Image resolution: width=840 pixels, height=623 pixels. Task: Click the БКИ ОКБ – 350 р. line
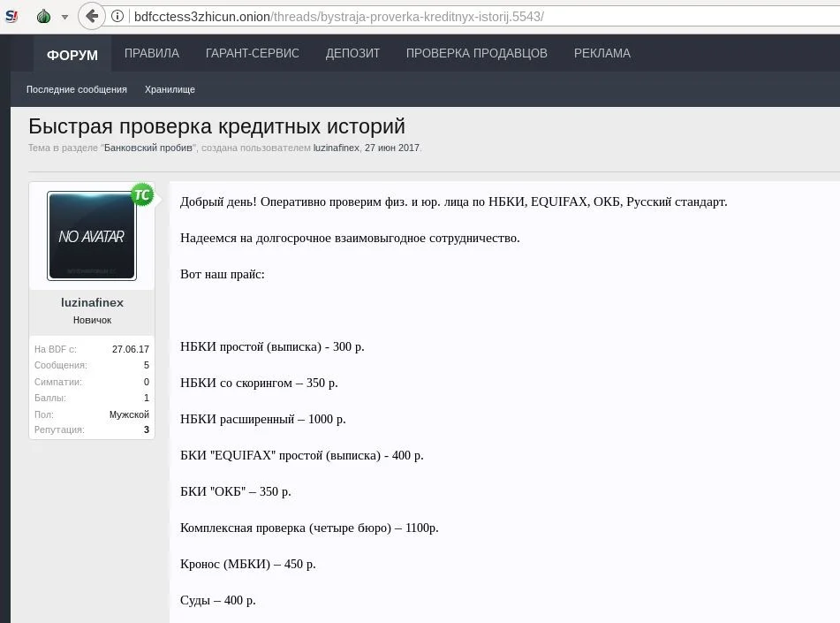[x=236, y=491]
